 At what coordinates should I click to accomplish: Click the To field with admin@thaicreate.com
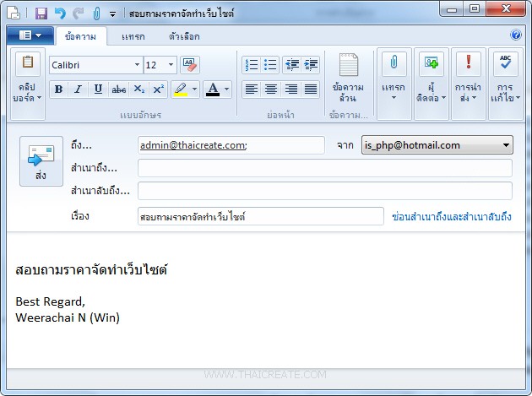point(231,145)
